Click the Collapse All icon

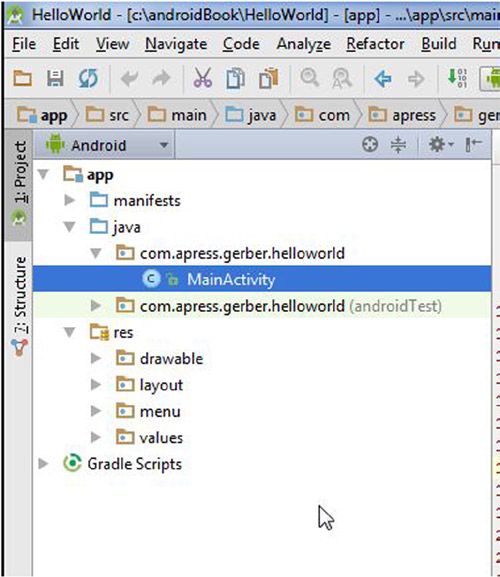coord(398,144)
